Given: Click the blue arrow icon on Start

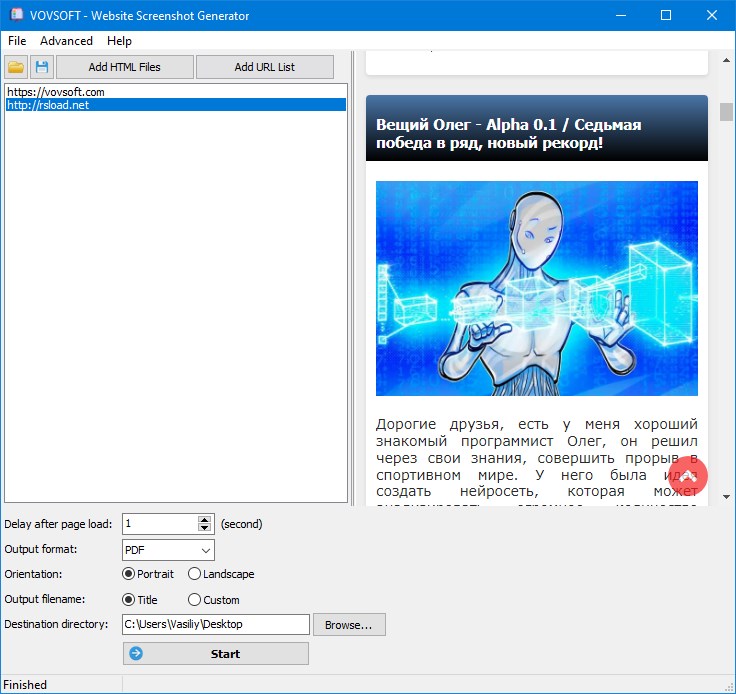Looking at the screenshot, I should pyautogui.click(x=136, y=653).
